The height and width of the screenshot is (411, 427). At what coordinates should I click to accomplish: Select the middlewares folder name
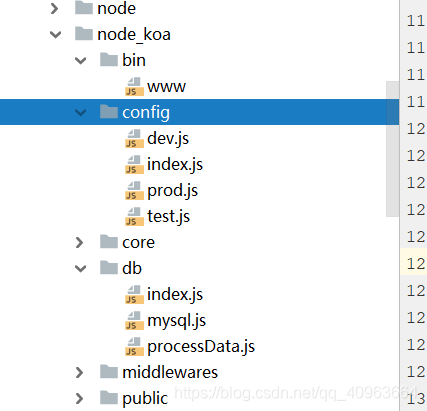click(x=170, y=372)
